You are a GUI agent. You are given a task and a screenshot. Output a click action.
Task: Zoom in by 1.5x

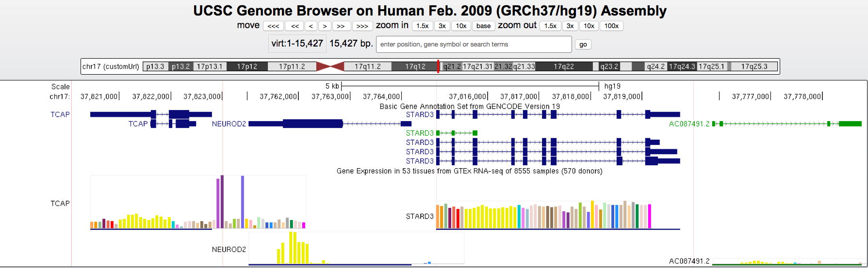[422, 26]
